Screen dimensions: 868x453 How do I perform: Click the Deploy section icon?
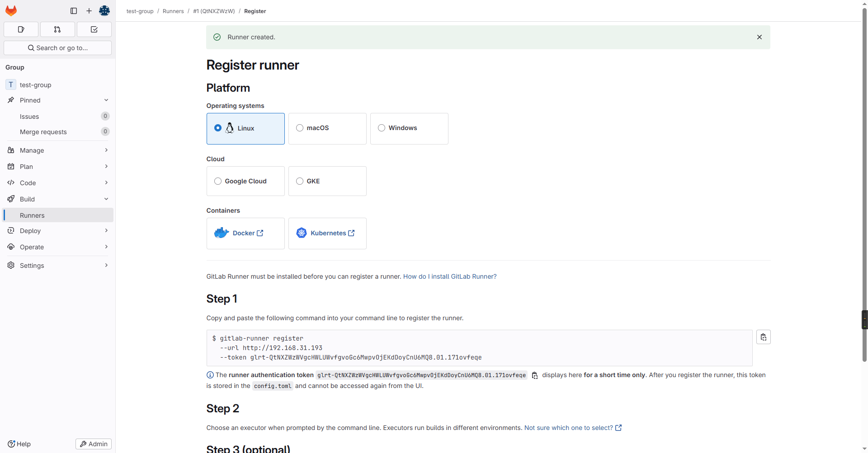click(11, 231)
